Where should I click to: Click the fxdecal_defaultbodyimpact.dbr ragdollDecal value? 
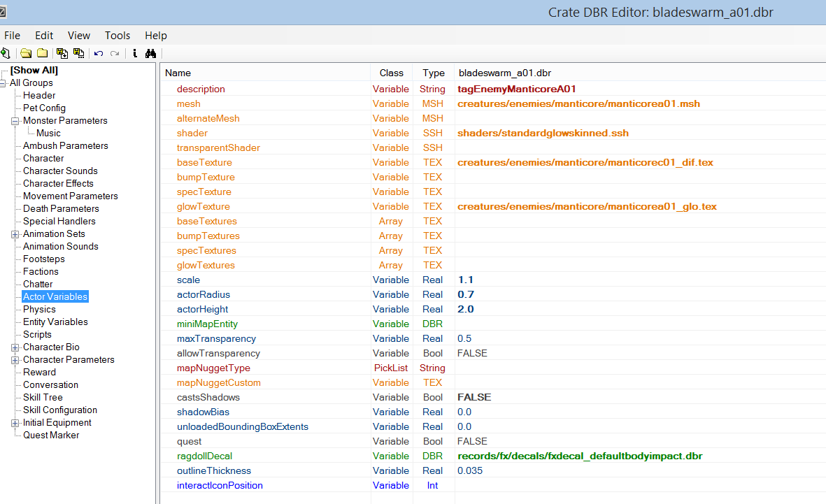[x=580, y=456]
